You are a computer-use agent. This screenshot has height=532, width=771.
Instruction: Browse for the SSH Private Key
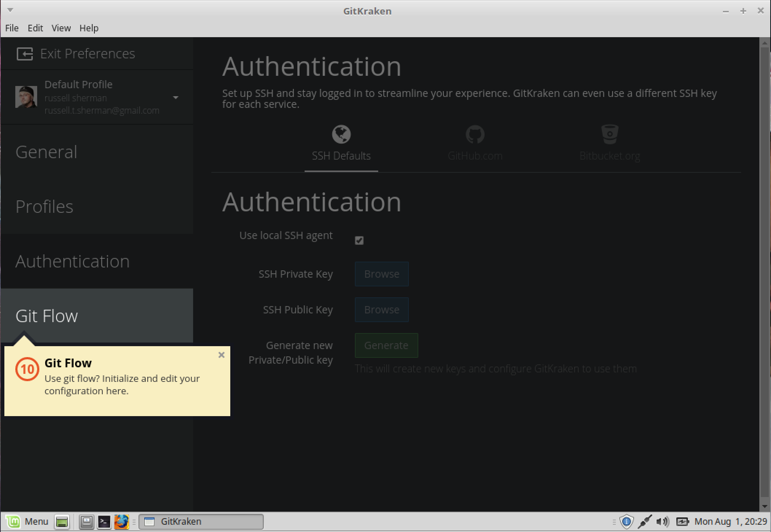pos(382,274)
